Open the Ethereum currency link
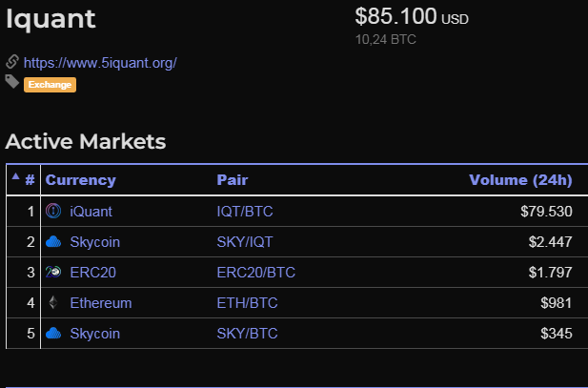The image size is (588, 388). [101, 303]
